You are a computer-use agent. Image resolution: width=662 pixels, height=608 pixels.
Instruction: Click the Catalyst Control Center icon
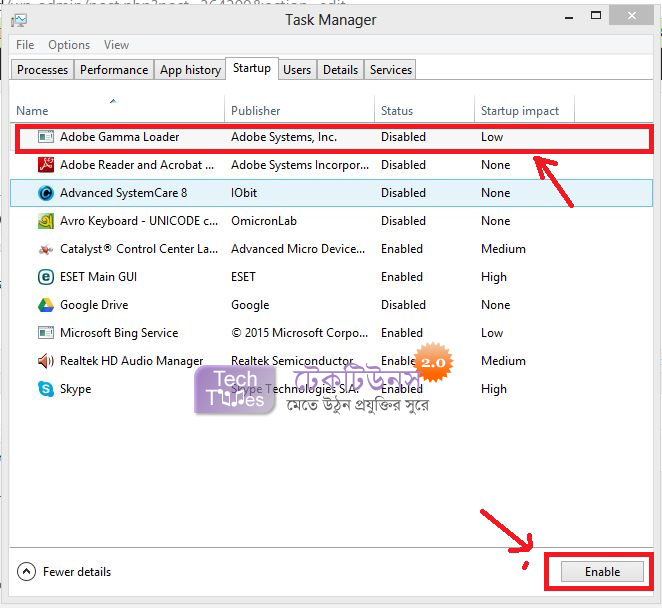[x=46, y=249]
